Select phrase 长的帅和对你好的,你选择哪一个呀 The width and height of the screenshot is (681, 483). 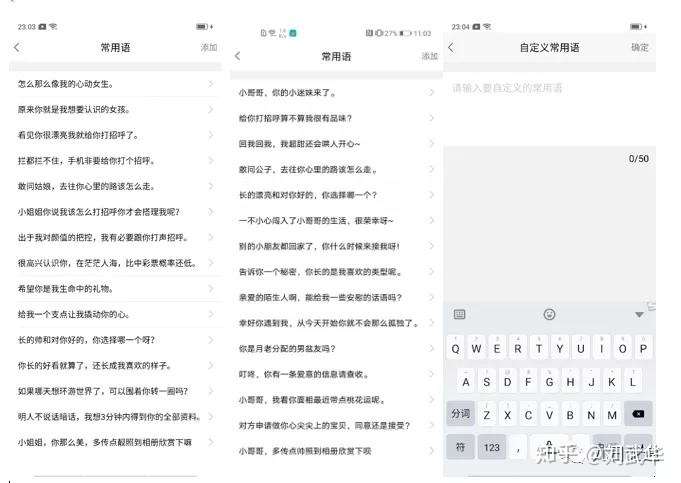point(86,340)
